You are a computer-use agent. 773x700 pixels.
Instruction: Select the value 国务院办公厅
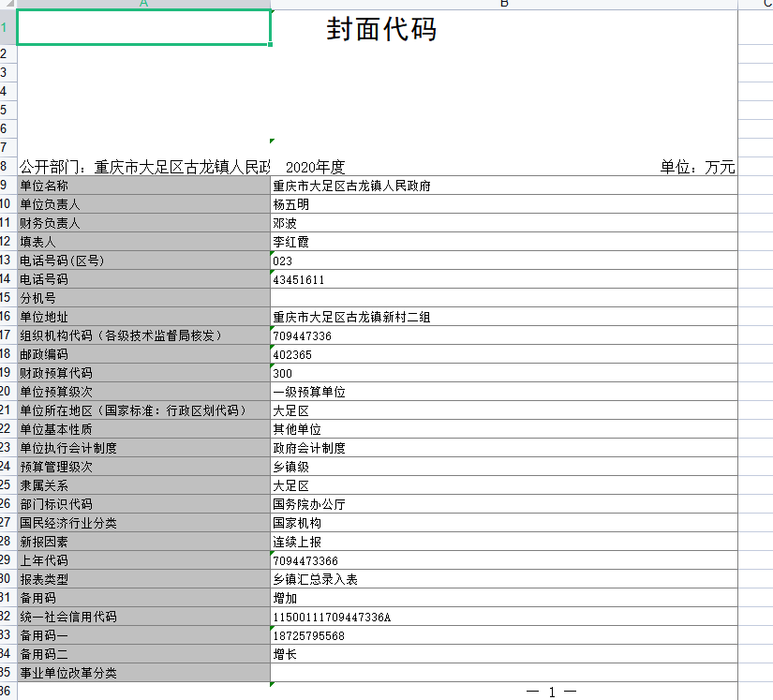tap(504, 504)
